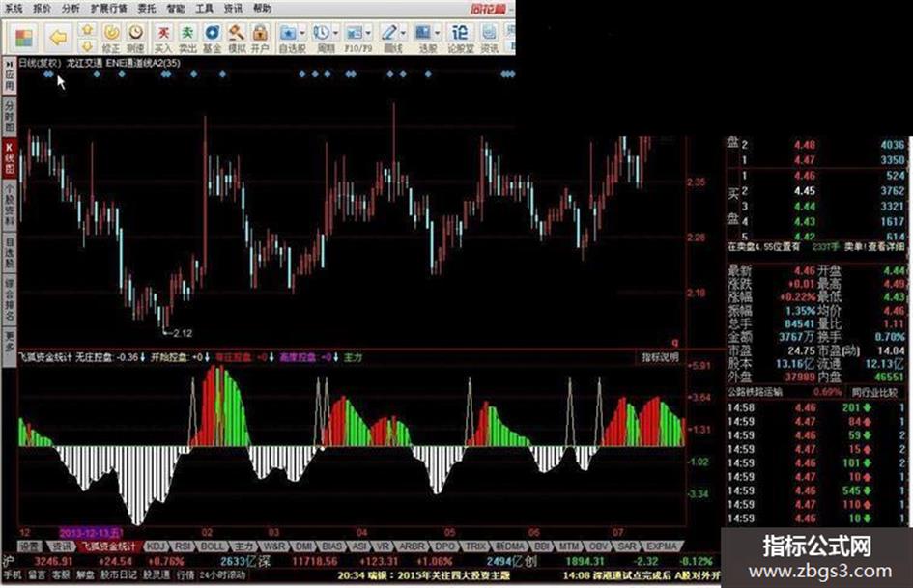The height and width of the screenshot is (588, 913).
Task: Switch to the EXPMA indicator tab
Action: [x=662, y=546]
